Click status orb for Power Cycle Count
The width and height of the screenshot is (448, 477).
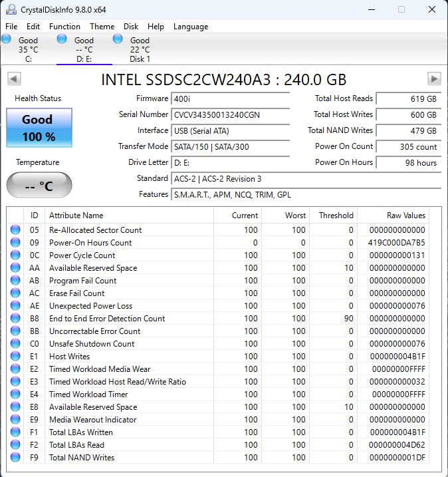coord(15,255)
